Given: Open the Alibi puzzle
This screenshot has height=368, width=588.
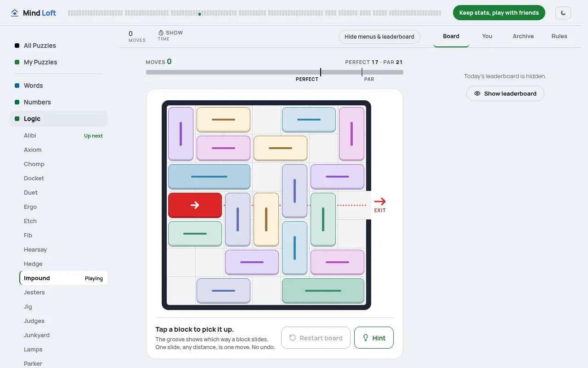Looking at the screenshot, I should click(x=63, y=136).
